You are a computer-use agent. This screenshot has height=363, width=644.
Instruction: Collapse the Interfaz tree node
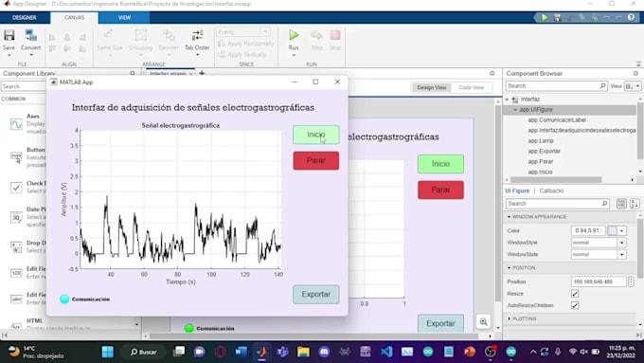coord(508,100)
